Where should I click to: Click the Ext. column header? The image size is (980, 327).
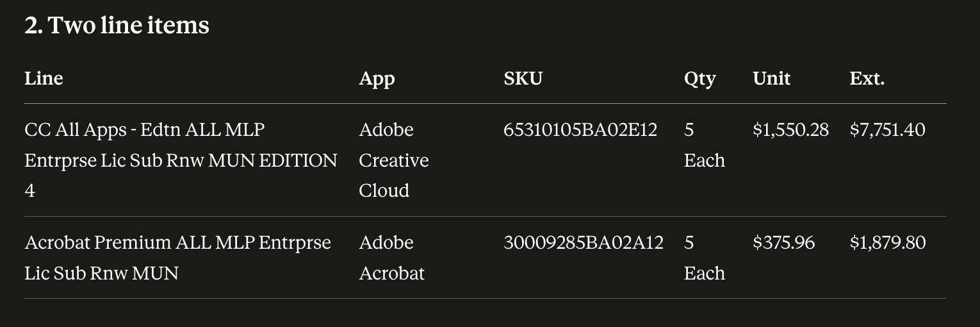[867, 78]
